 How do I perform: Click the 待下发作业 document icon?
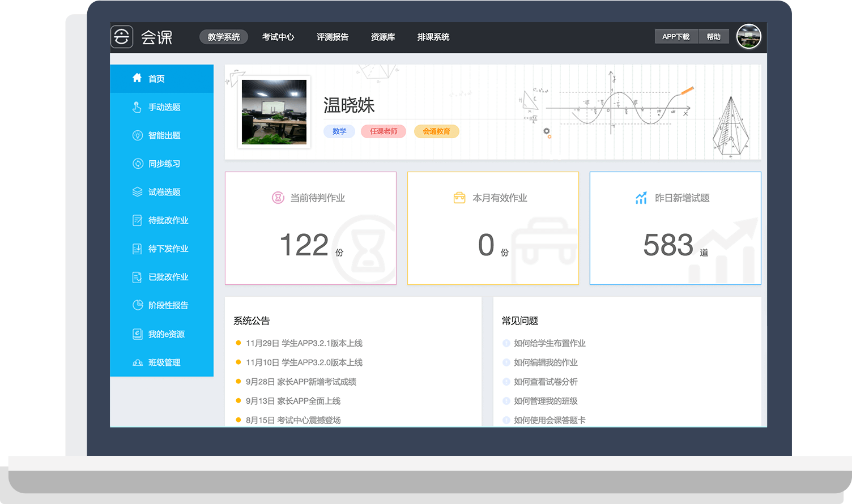(137, 249)
